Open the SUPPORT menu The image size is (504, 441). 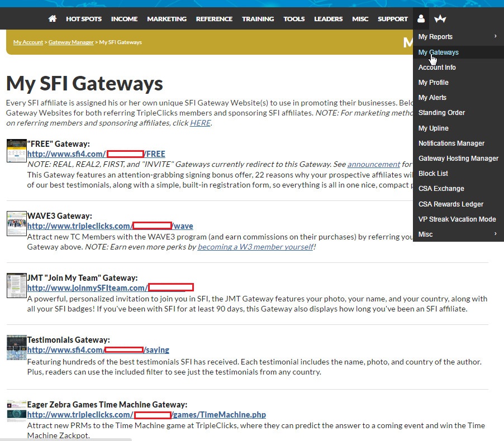392,19
